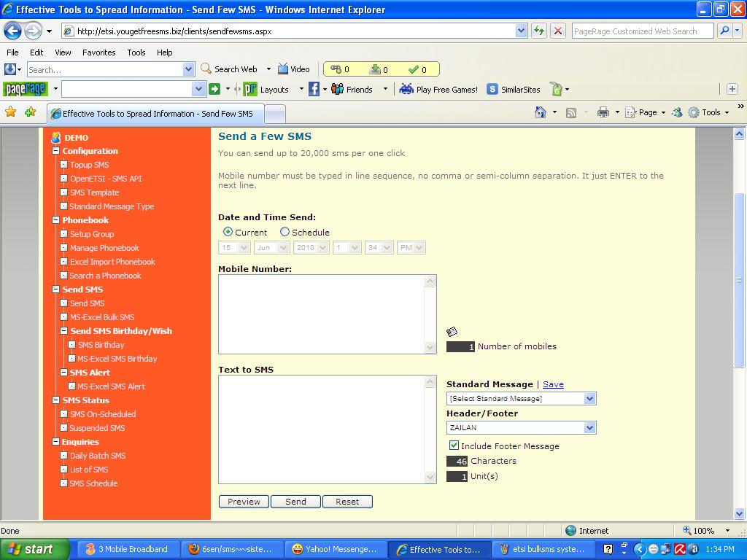747x560 pixels.
Task: Open the address bar URL dropdown arrow
Action: tap(521, 31)
